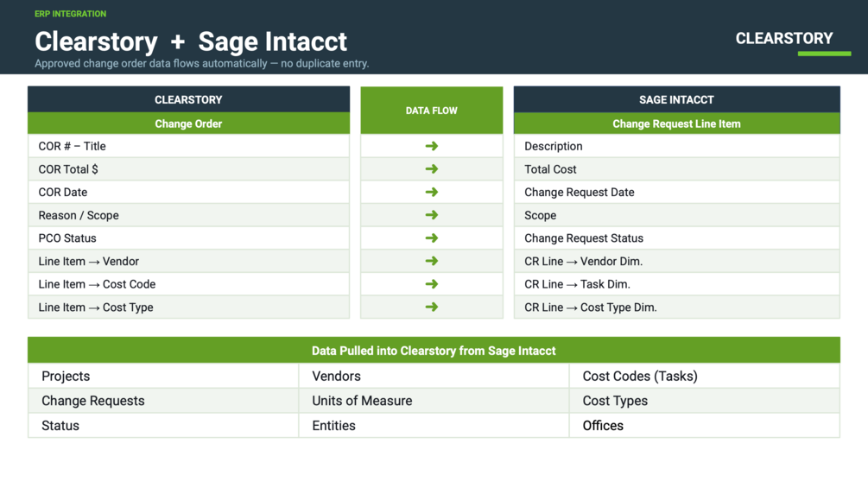Select the 'Total Cost' cell

click(x=677, y=169)
